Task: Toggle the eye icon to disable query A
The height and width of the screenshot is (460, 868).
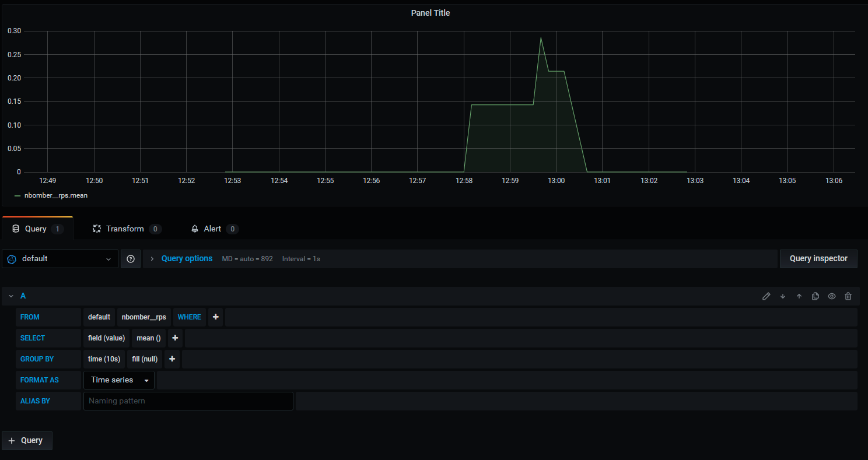Action: click(x=831, y=296)
